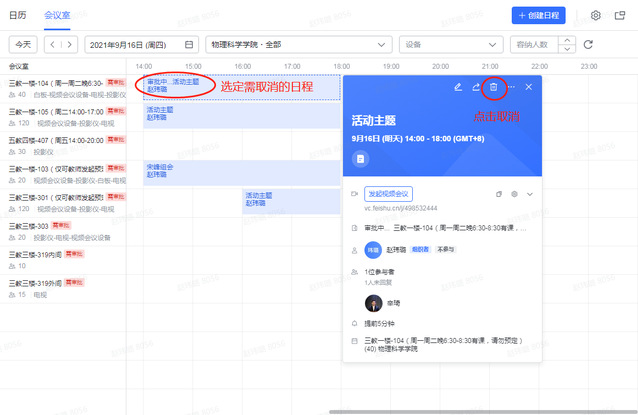Click the refresh icon next to capacity field

(589, 45)
